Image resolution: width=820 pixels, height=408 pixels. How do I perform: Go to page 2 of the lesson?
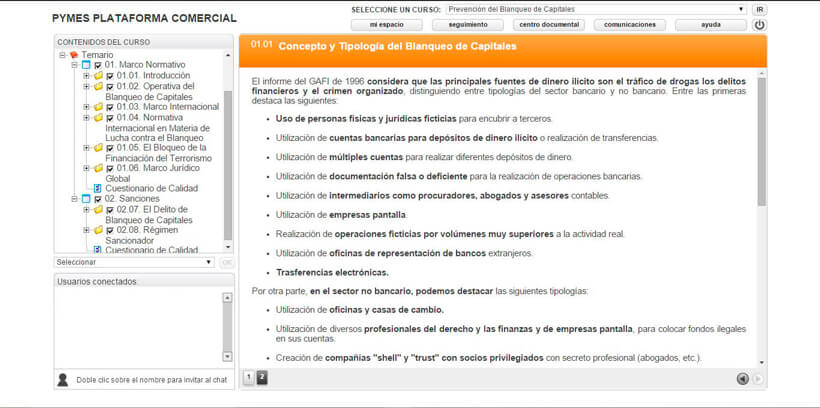tap(262, 377)
